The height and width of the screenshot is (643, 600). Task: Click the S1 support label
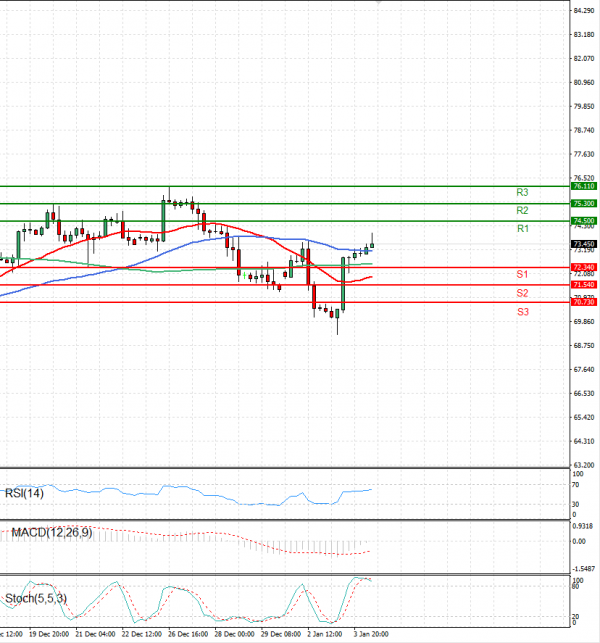coord(522,274)
